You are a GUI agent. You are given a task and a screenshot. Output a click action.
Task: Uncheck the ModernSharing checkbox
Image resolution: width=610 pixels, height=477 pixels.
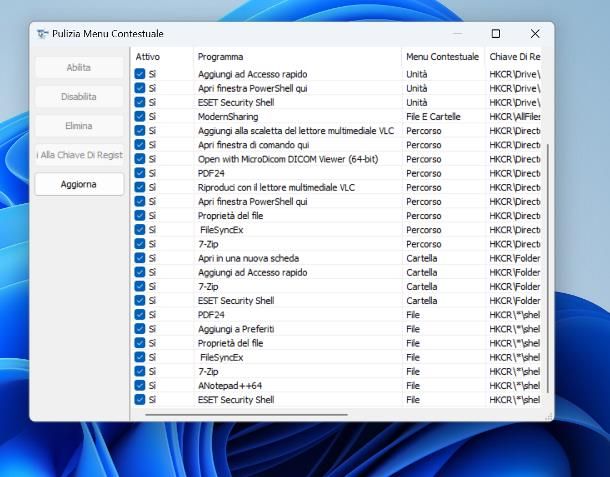pyautogui.click(x=140, y=116)
